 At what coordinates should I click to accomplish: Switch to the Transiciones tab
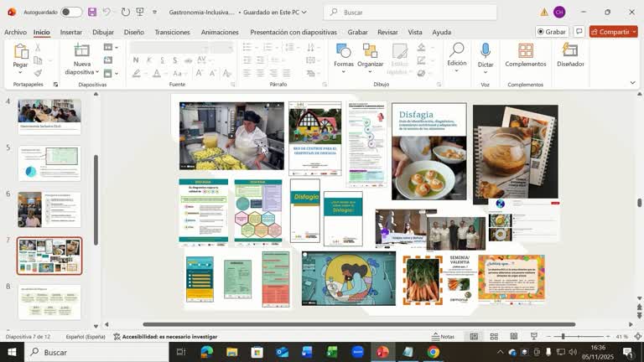coord(172,32)
